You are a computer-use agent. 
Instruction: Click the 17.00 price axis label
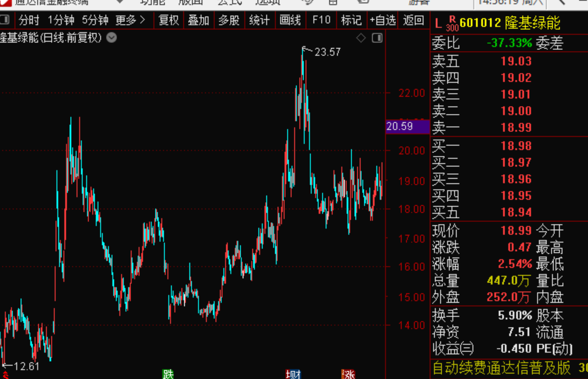point(412,239)
